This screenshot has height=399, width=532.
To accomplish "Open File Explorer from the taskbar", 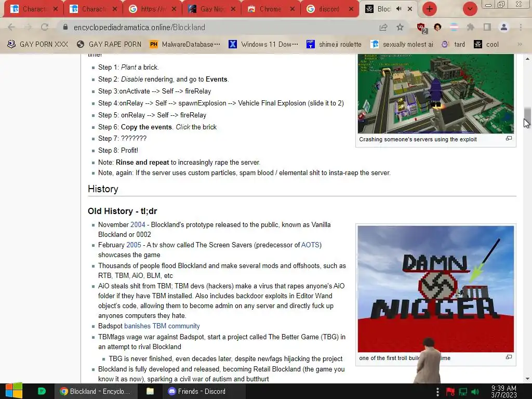I will coord(150,391).
